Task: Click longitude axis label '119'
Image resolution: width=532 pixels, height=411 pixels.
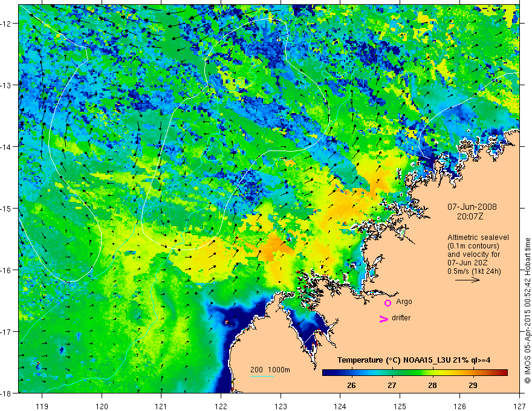Action: pyautogui.click(x=42, y=406)
